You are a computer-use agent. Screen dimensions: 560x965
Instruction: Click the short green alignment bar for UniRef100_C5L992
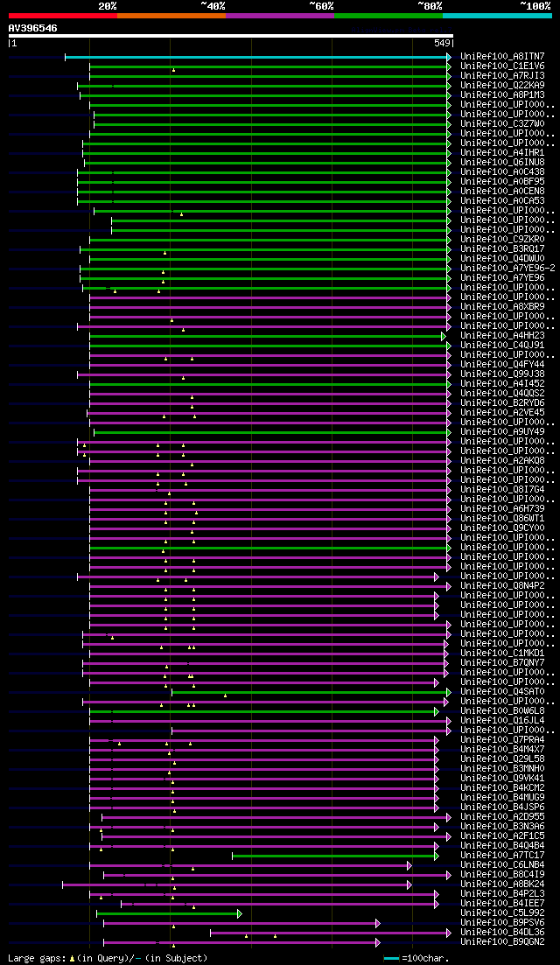[x=169, y=913]
